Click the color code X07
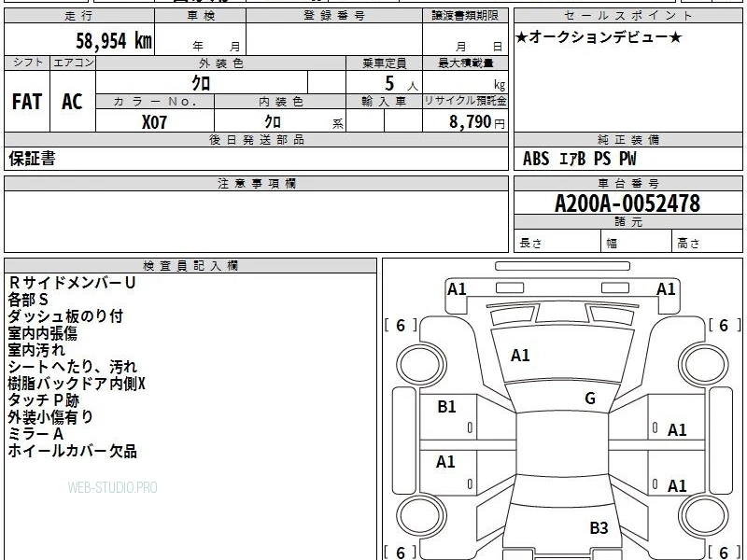747x560 pixels. 154,122
